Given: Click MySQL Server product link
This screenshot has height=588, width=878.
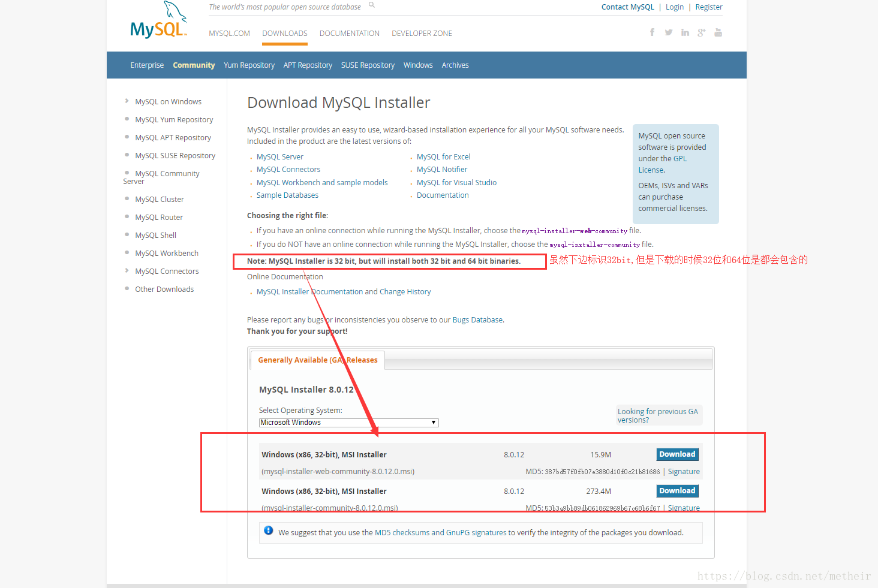Looking at the screenshot, I should click(280, 157).
